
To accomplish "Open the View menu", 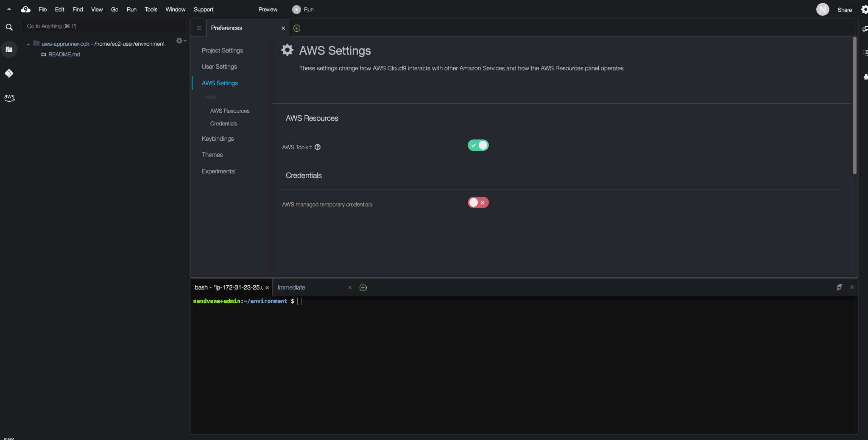I will click(97, 9).
